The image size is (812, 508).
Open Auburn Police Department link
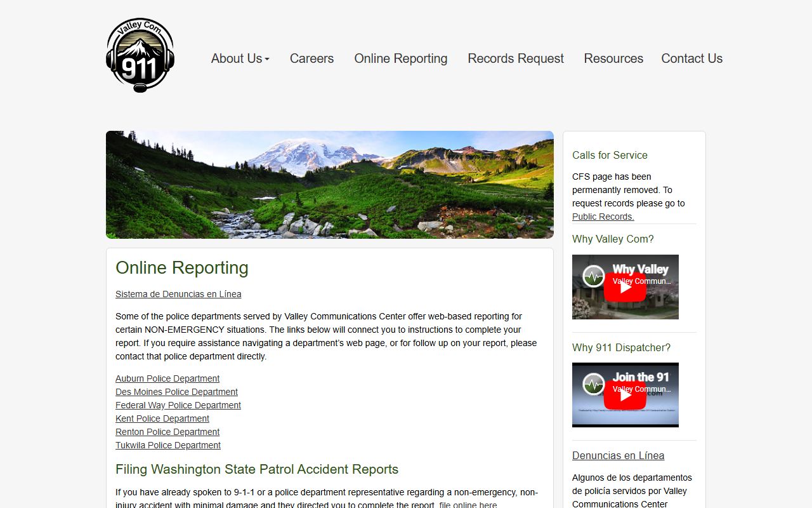[167, 378]
